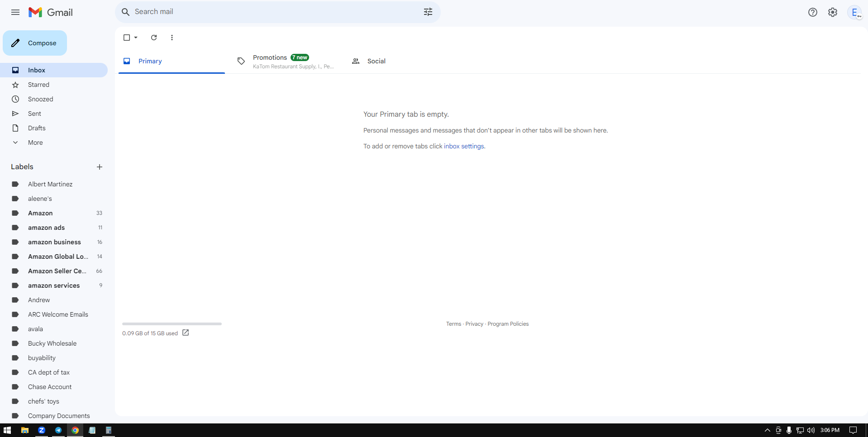
Task: Open Settings gear icon
Action: click(x=833, y=12)
